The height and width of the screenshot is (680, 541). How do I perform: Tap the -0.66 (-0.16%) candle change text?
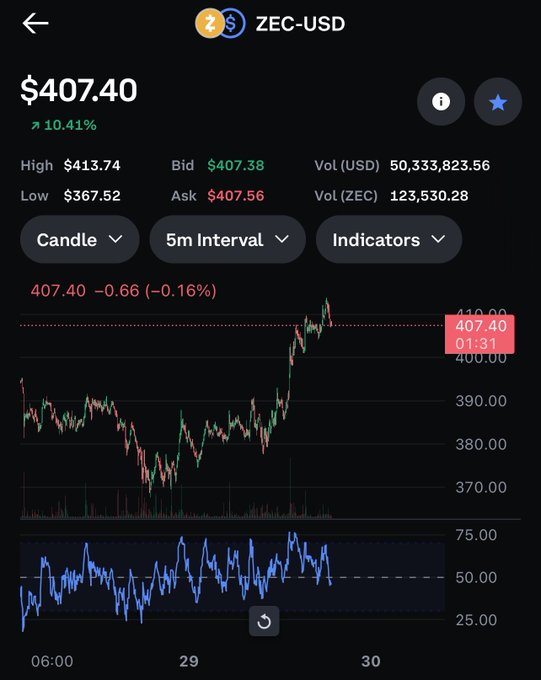click(x=155, y=291)
